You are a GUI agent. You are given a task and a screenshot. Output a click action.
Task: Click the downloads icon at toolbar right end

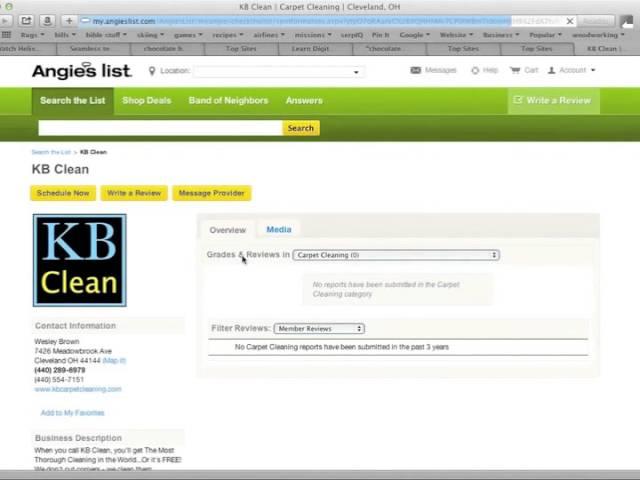(x=626, y=21)
